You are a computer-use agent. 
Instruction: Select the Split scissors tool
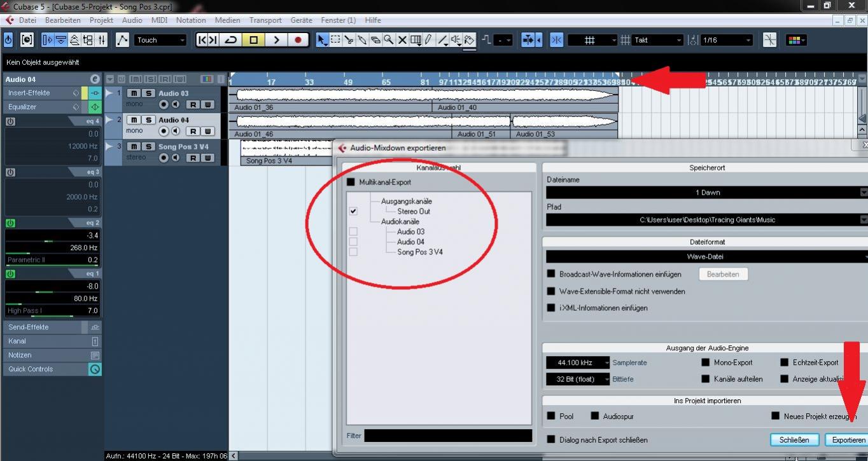(349, 40)
